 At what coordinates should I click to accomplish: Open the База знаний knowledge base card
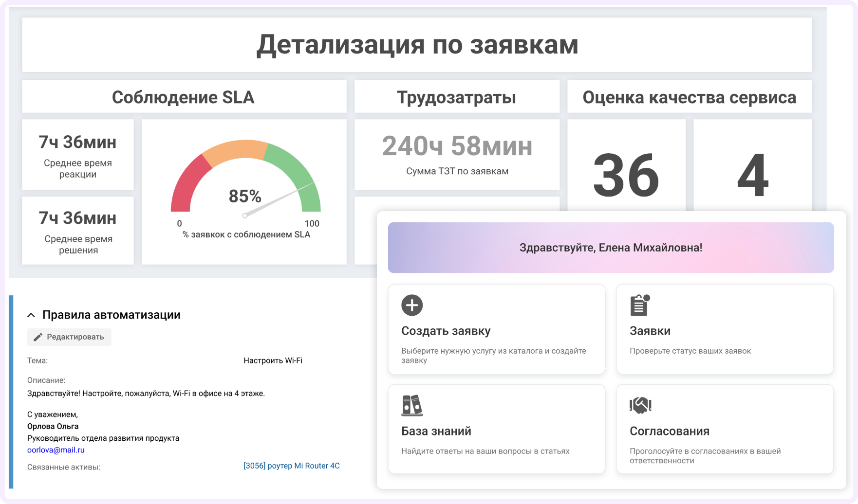[496, 428]
